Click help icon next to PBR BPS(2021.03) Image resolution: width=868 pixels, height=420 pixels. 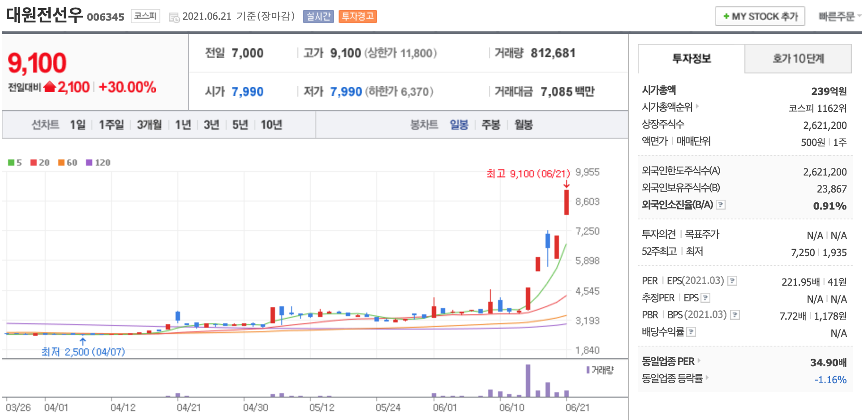[735, 315]
